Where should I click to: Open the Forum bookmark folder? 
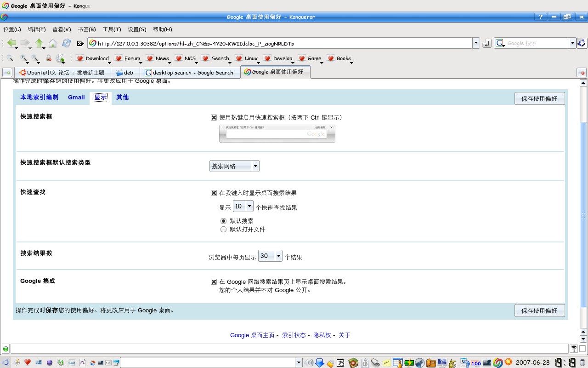128,58
